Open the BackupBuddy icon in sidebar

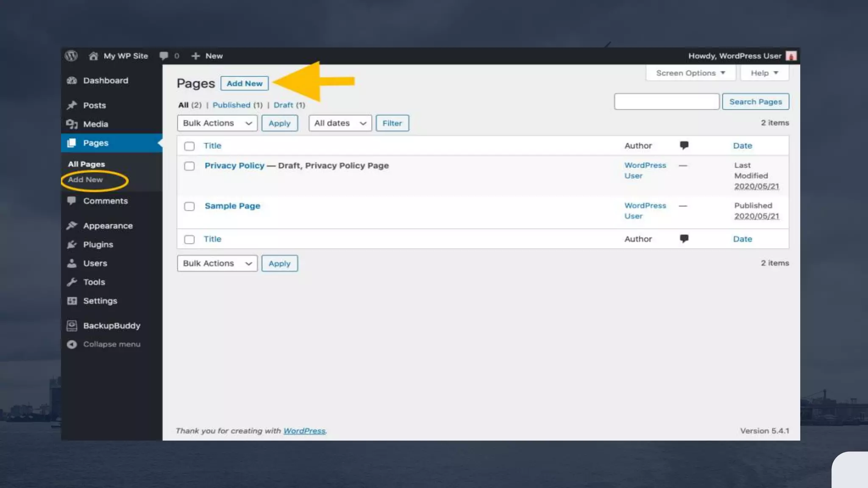pos(72,326)
